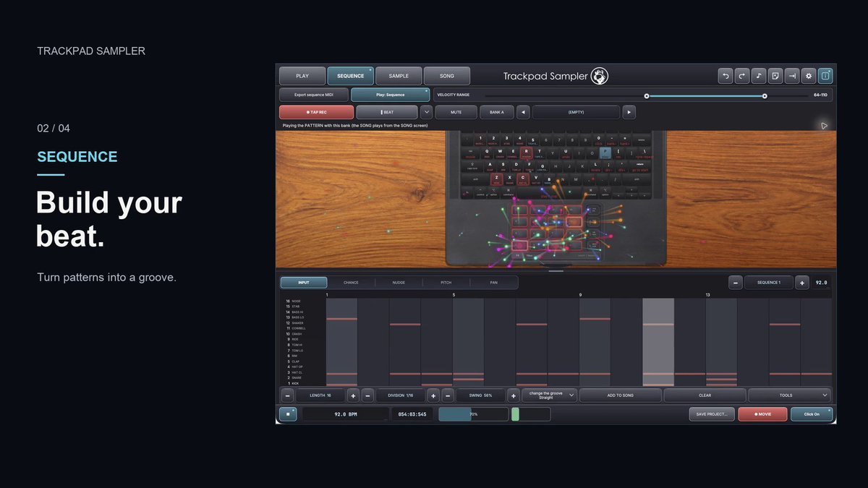Viewport: 868px width, 488px height.
Task: Click the 70% volume slider
Action: pos(473,414)
